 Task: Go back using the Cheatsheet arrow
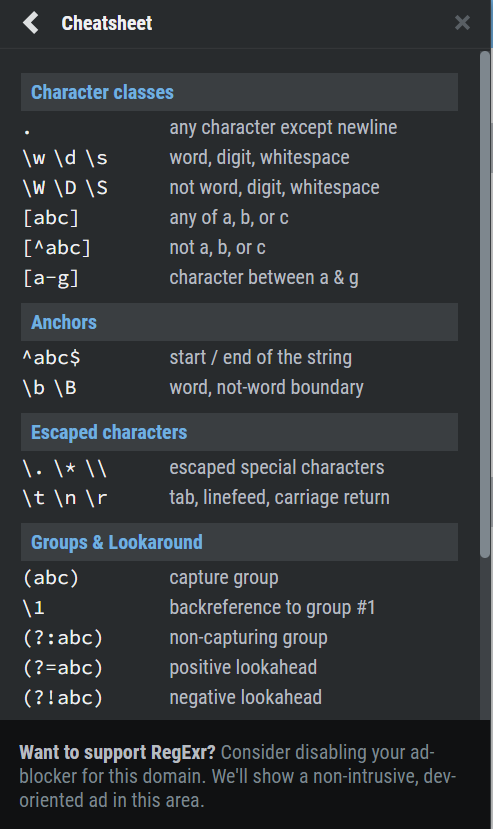(x=31, y=23)
